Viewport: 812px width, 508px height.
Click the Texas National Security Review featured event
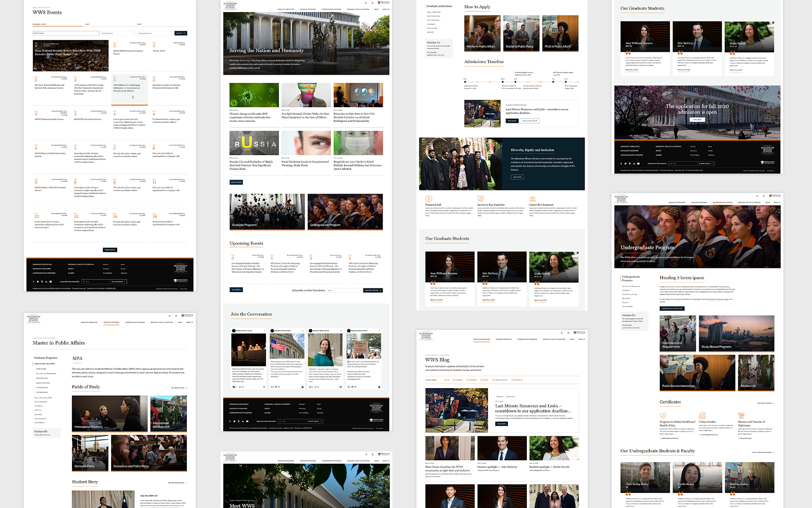click(71, 55)
